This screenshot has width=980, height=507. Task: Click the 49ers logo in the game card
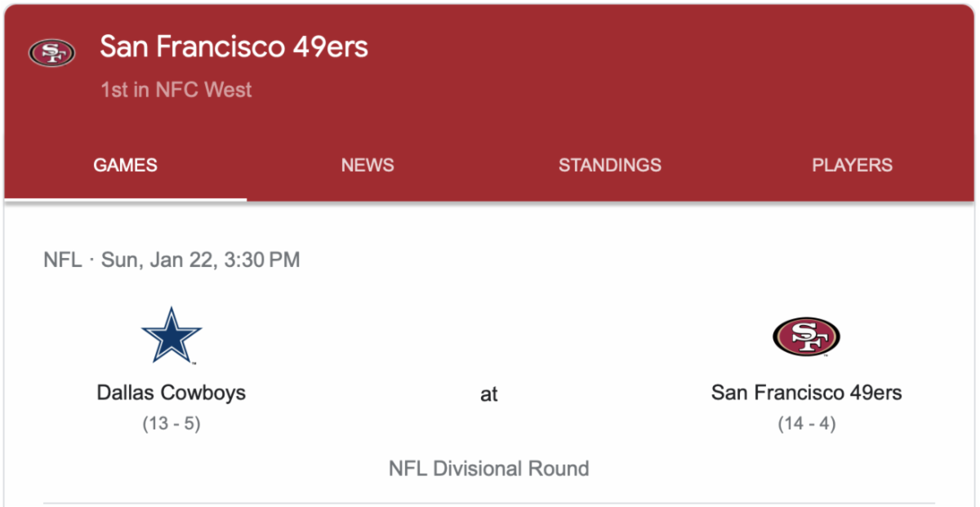tap(806, 337)
